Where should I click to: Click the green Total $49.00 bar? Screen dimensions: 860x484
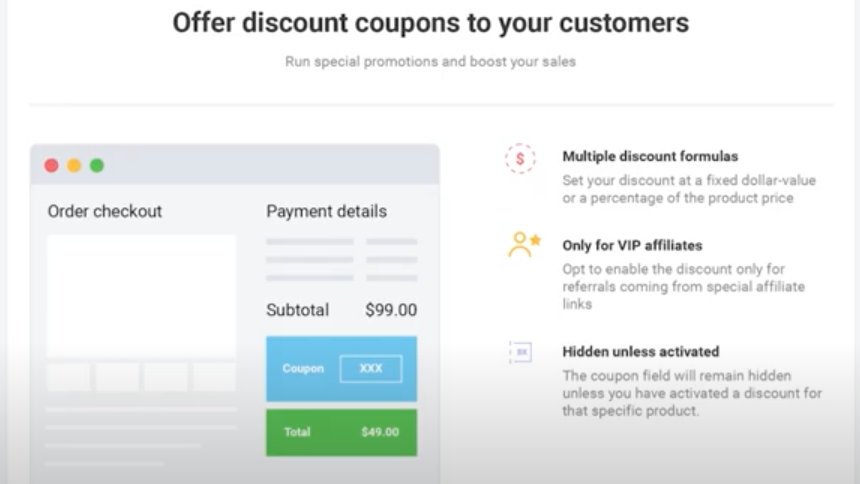[x=341, y=432]
